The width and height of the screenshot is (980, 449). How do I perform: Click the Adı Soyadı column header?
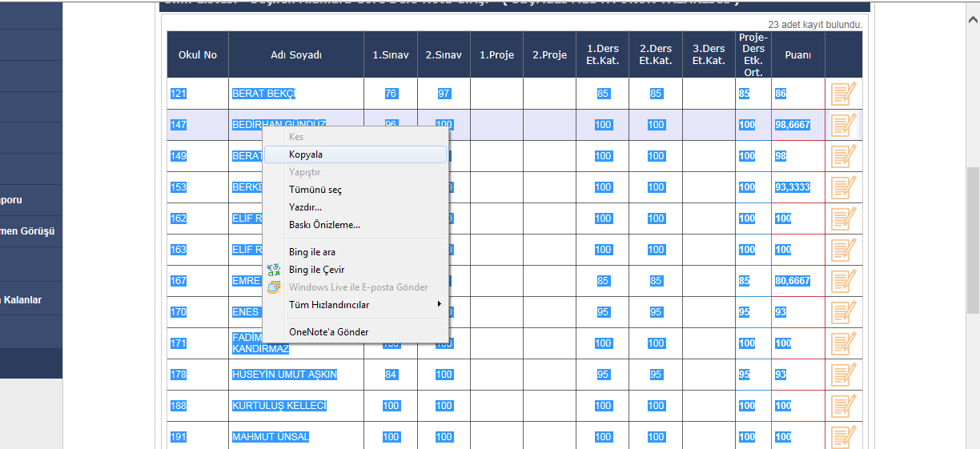pyautogui.click(x=295, y=55)
